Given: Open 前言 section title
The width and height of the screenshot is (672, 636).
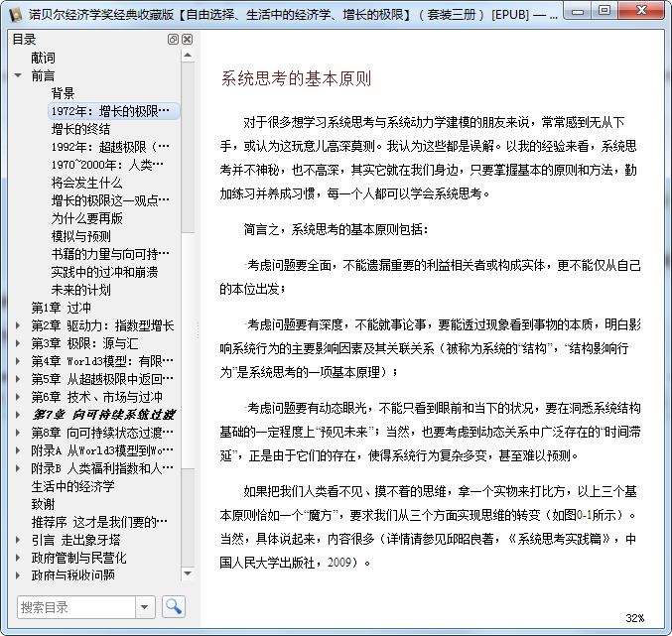Looking at the screenshot, I should [x=43, y=75].
